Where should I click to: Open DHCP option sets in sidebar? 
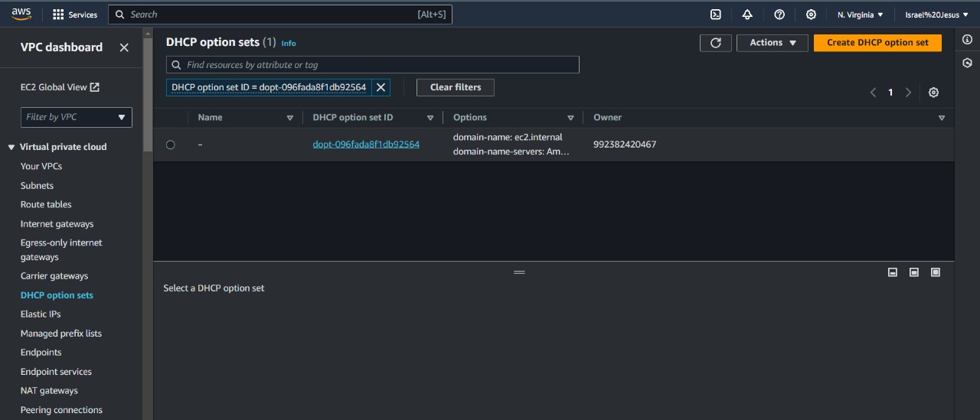[57, 295]
